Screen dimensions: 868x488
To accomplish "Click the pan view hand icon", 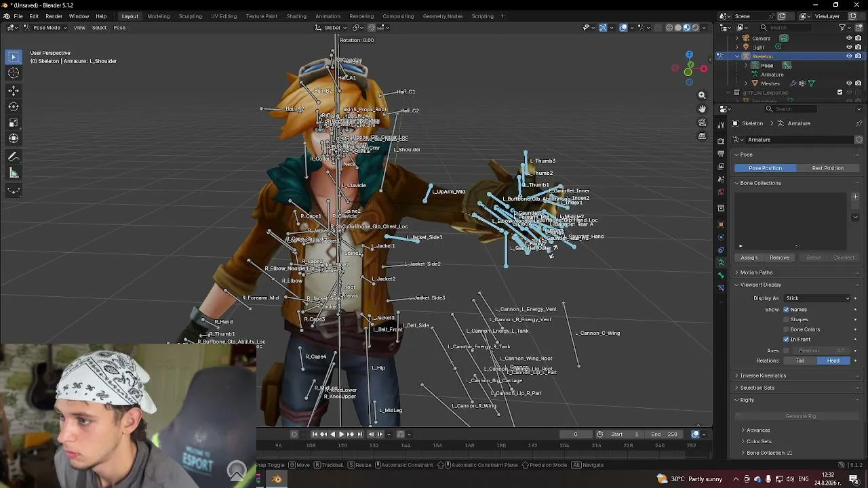I will pyautogui.click(x=702, y=109).
